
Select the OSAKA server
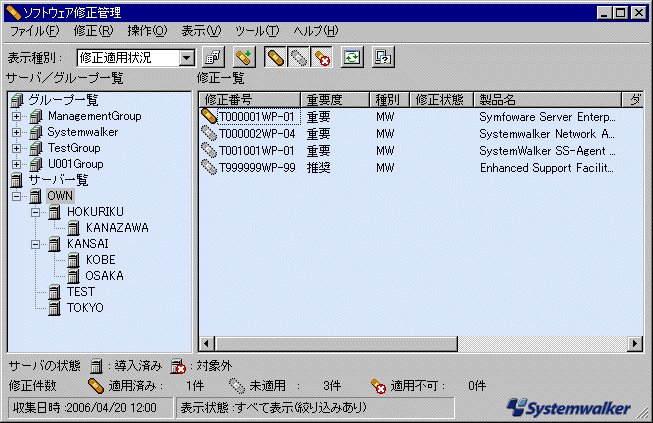pyautogui.click(x=104, y=276)
